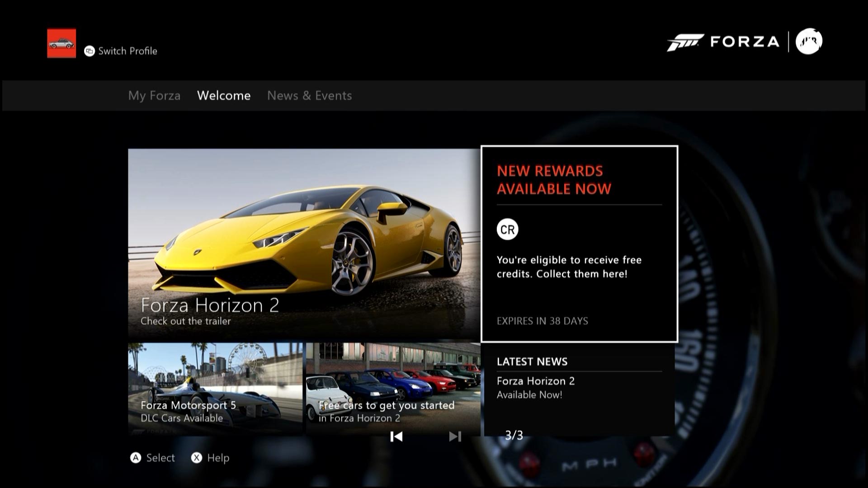Click the Select hint label
868x488 pixels.
[160, 458]
